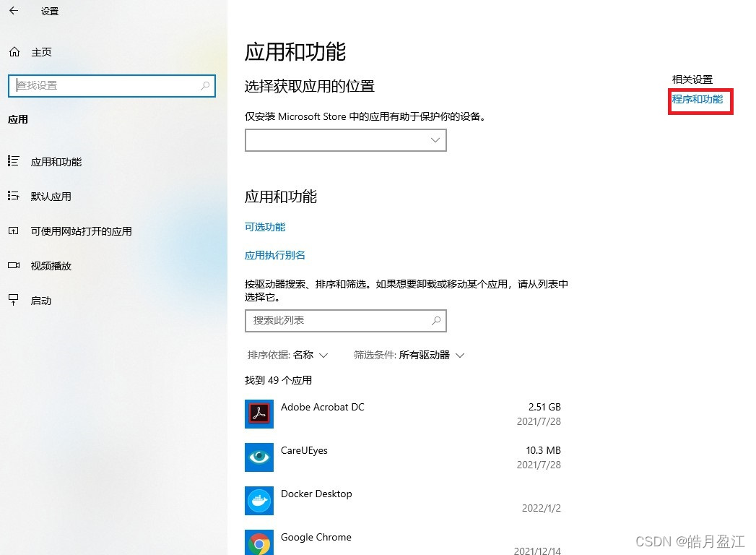This screenshot has width=756, height=555.
Task: Click the CareUEyes app icon
Action: 258,457
